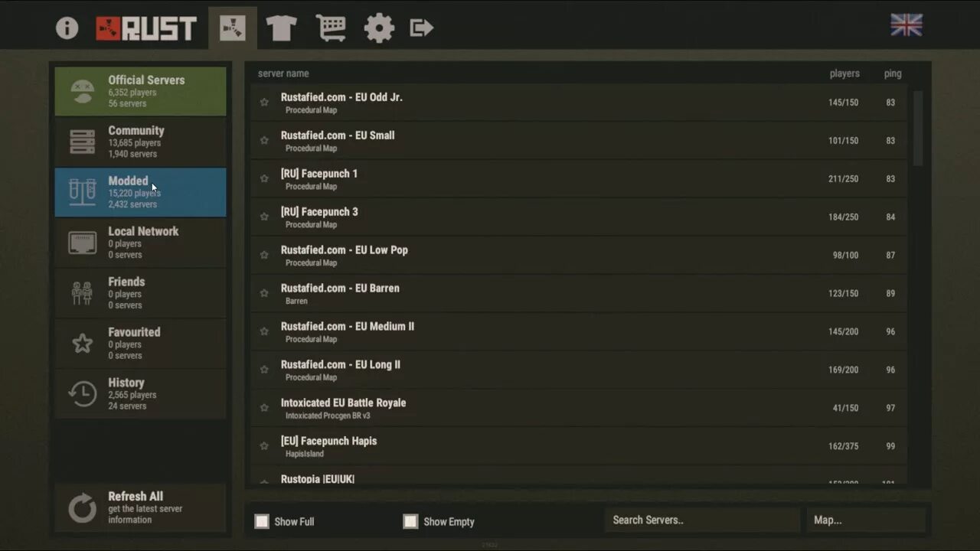980x551 pixels.
Task: Enable the Show Empty checkbox
Action: tap(410, 521)
